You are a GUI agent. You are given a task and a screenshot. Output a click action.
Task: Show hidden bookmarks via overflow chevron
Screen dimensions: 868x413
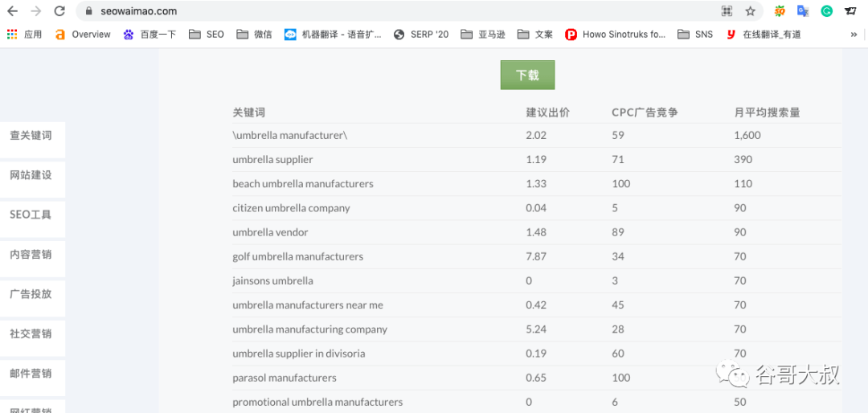(854, 35)
